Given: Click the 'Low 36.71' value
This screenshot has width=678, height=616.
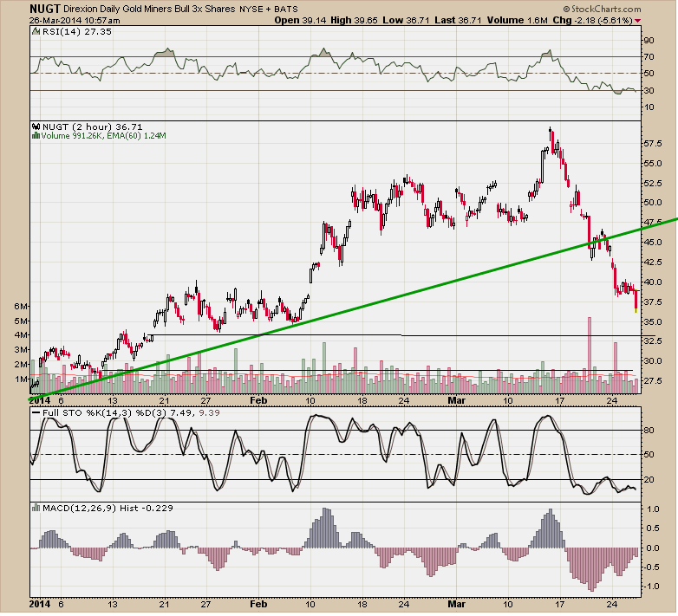Looking at the screenshot, I should [x=406, y=20].
